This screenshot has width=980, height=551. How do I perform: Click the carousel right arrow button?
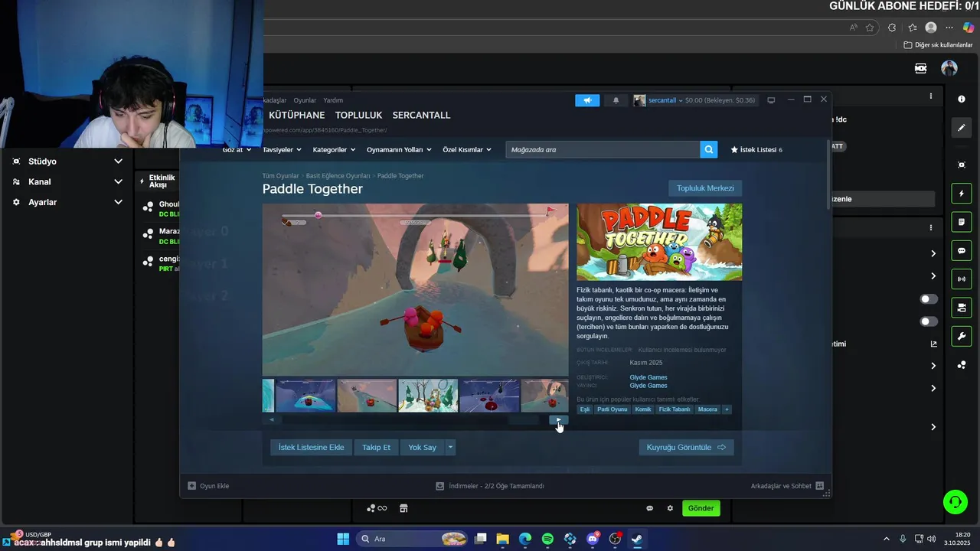559,419
